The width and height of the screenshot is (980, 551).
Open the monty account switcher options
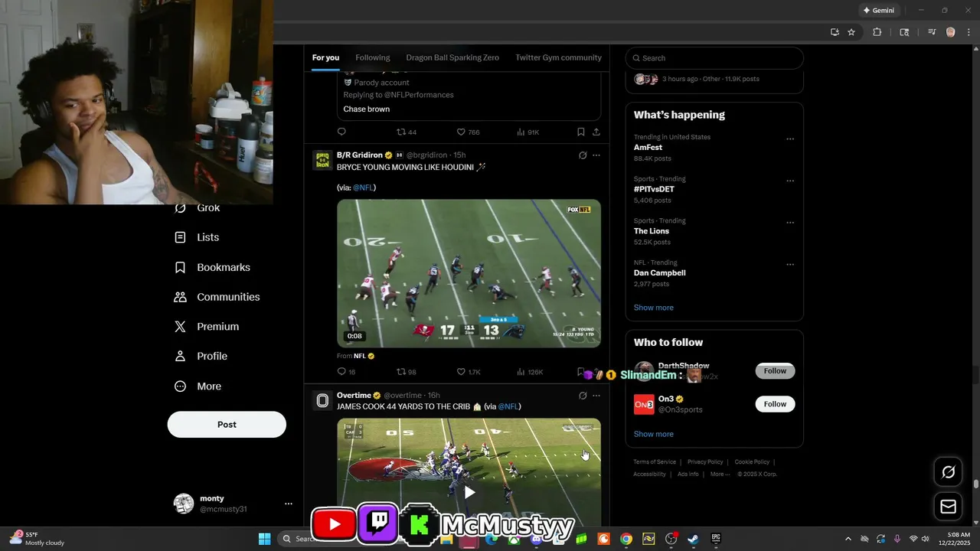pyautogui.click(x=289, y=504)
